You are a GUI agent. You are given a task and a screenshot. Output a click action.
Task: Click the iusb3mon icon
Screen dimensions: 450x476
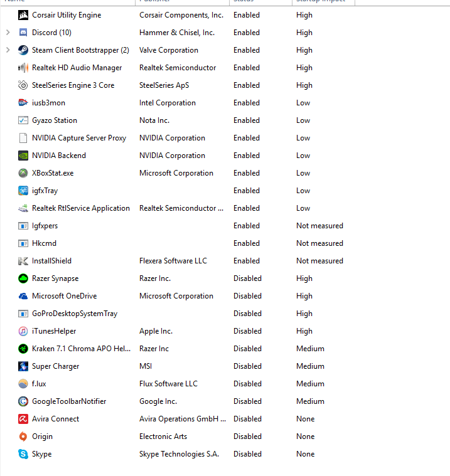(x=23, y=103)
